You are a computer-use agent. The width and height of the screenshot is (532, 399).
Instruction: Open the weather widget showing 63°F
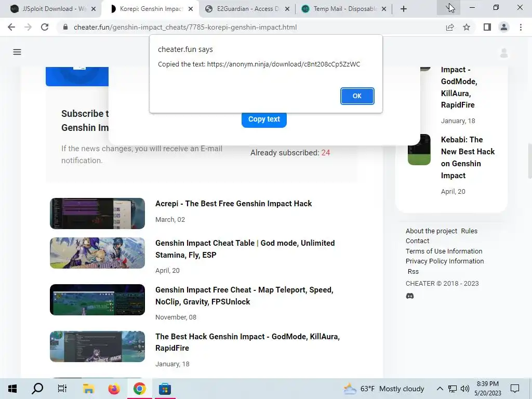pyautogui.click(x=383, y=389)
